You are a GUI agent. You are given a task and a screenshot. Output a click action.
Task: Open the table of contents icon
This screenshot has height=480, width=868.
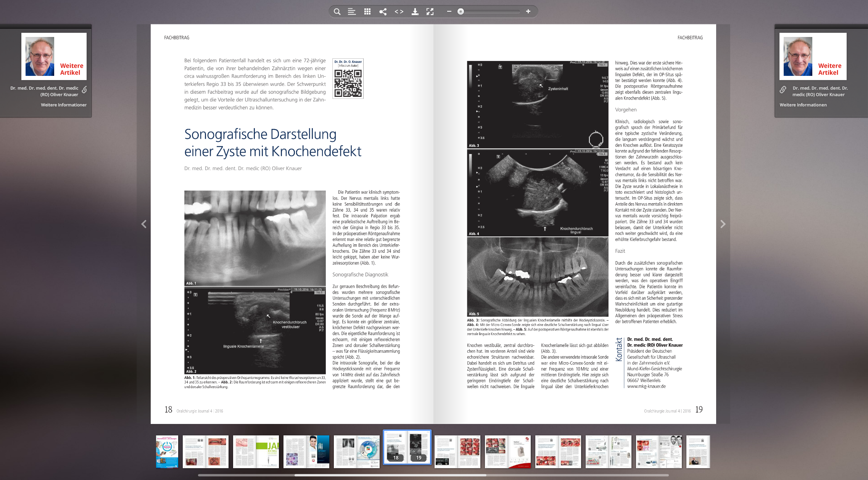point(352,11)
